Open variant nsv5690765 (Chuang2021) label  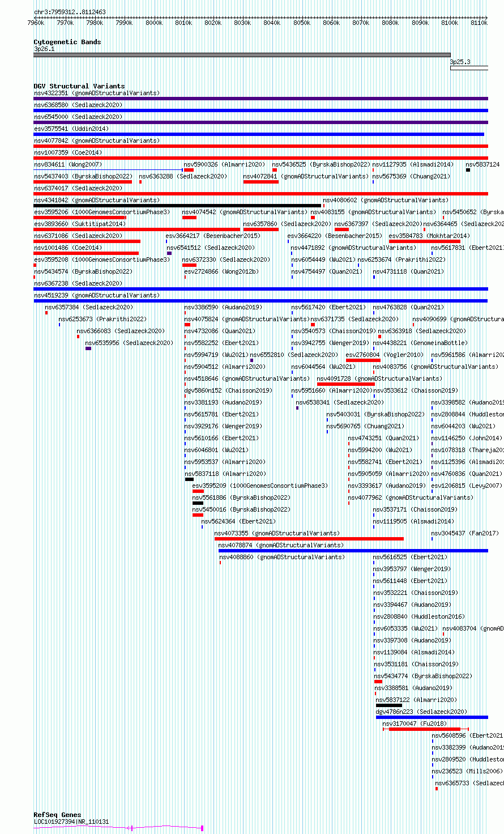click(x=365, y=426)
